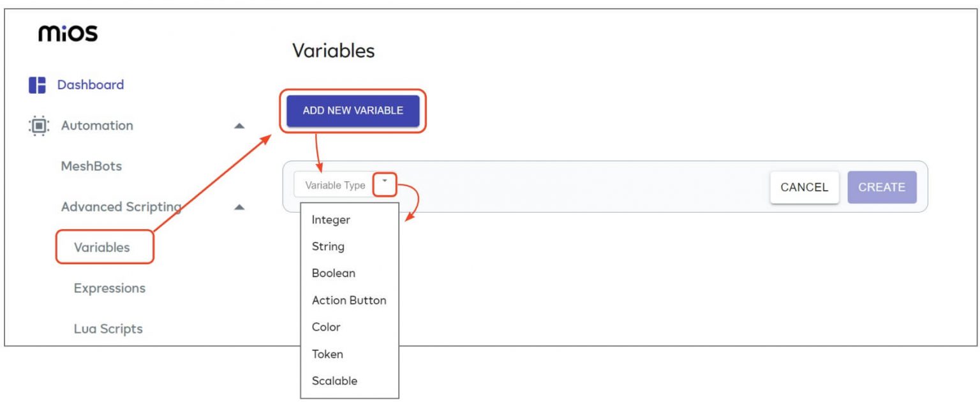Select Integer from the type list
This screenshot has height=402, width=980.
pos(330,220)
